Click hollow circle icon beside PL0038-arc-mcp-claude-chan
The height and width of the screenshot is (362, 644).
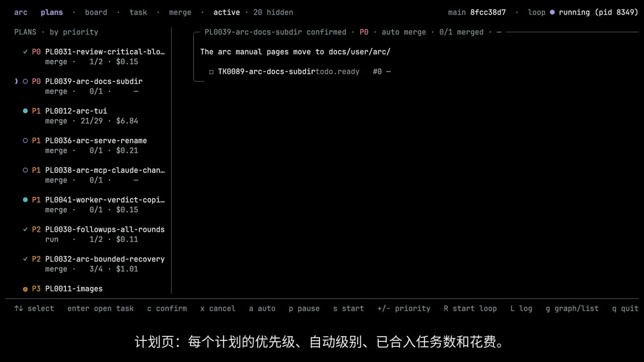click(x=25, y=170)
